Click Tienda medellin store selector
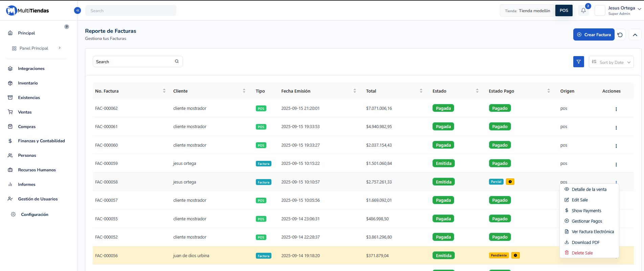The height and width of the screenshot is (271, 644). (x=528, y=11)
